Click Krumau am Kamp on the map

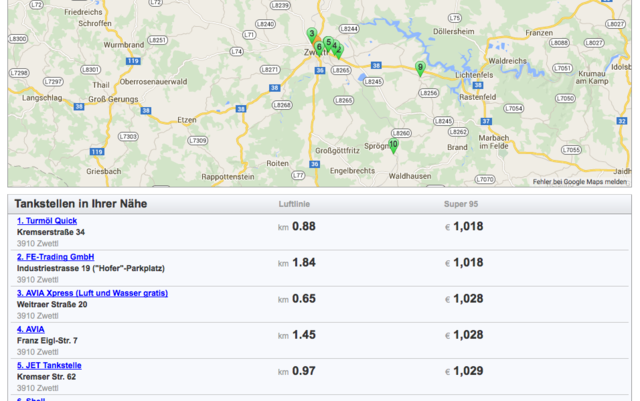click(592, 77)
